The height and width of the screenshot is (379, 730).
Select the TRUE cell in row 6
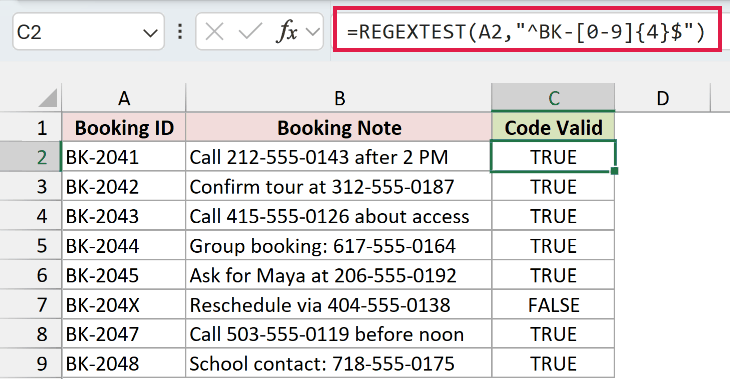[x=553, y=275]
